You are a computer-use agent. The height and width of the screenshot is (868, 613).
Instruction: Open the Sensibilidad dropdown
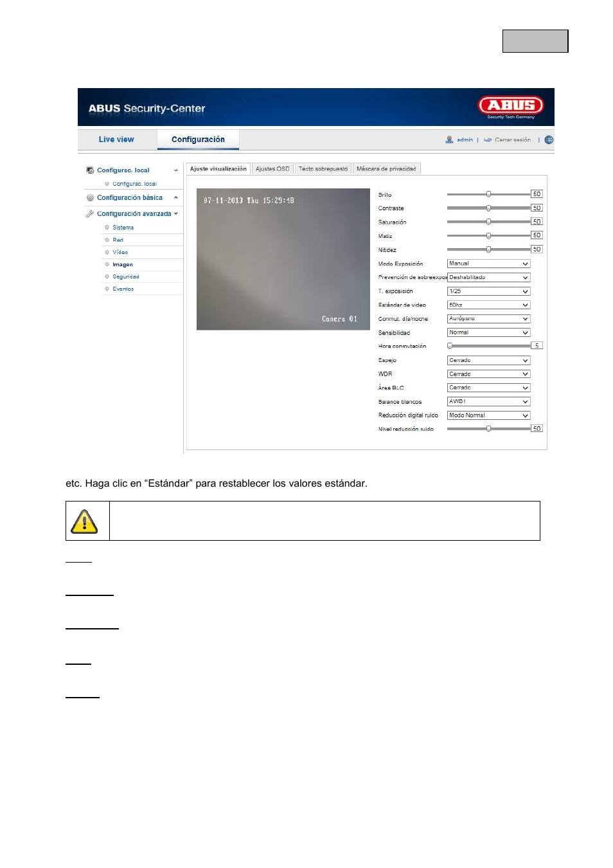pos(488,333)
